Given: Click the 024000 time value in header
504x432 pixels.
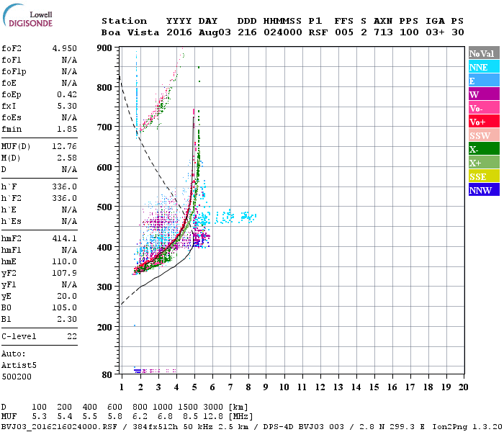Looking at the screenshot, I should coord(283,32).
